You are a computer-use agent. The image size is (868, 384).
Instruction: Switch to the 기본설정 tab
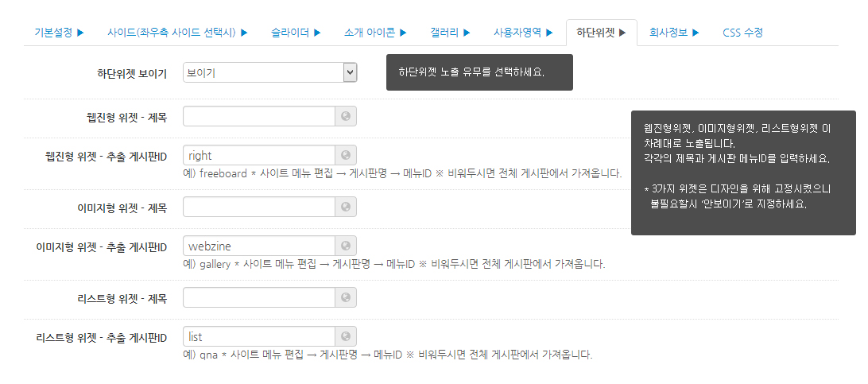click(59, 33)
